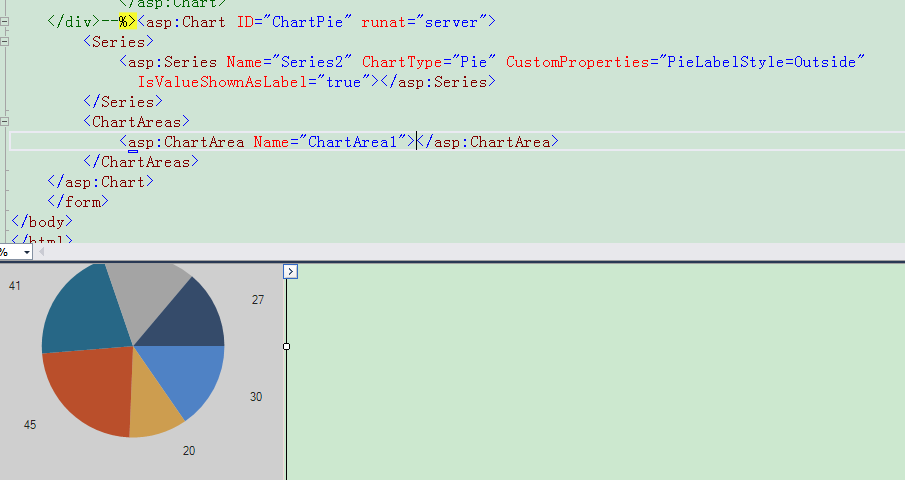This screenshot has width=905, height=480.
Task: Open the chart smart tag arrow button
Action: click(x=290, y=271)
